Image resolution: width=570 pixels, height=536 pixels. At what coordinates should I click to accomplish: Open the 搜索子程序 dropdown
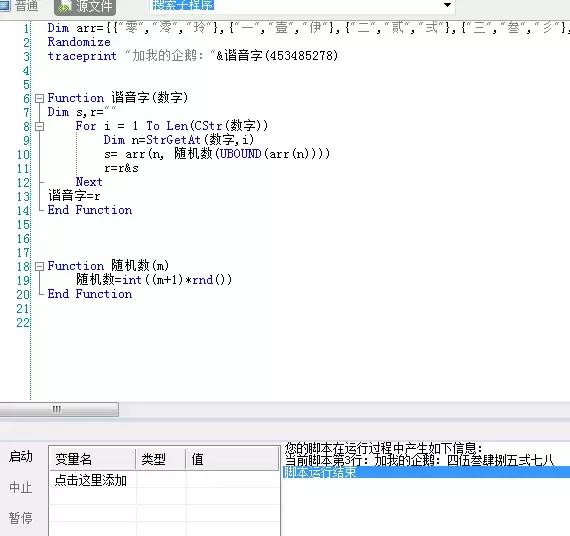pyautogui.click(x=447, y=5)
